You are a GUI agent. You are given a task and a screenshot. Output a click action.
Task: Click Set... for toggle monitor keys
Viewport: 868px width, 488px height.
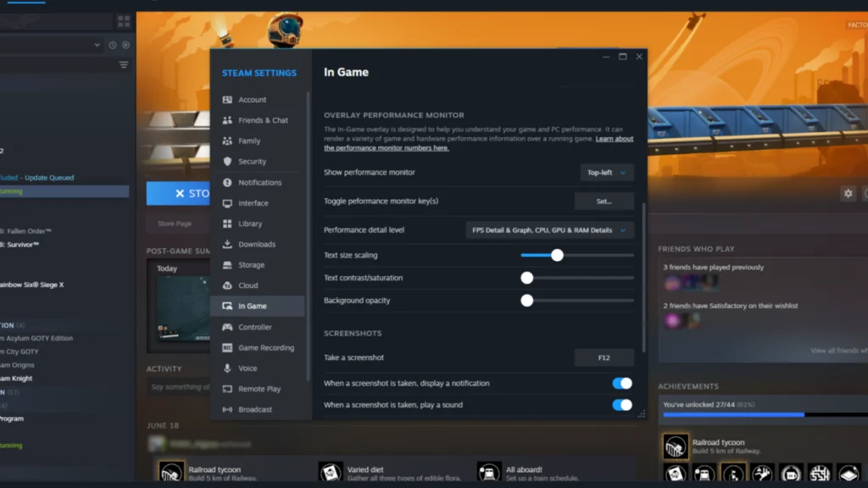(604, 202)
